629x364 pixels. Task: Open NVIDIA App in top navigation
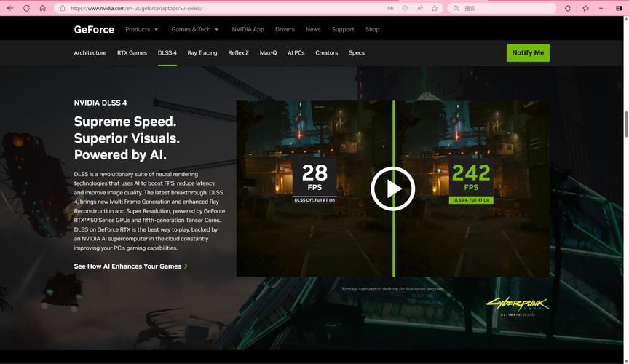[x=248, y=29]
